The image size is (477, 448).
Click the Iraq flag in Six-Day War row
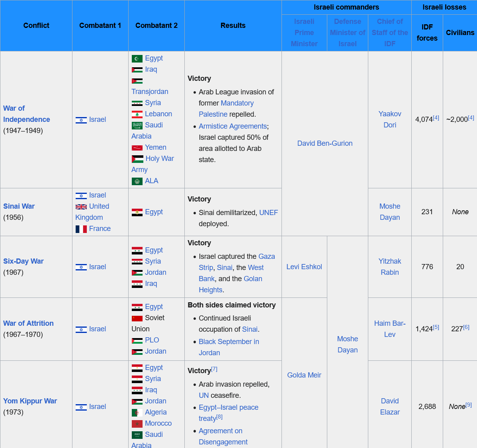coord(137,284)
